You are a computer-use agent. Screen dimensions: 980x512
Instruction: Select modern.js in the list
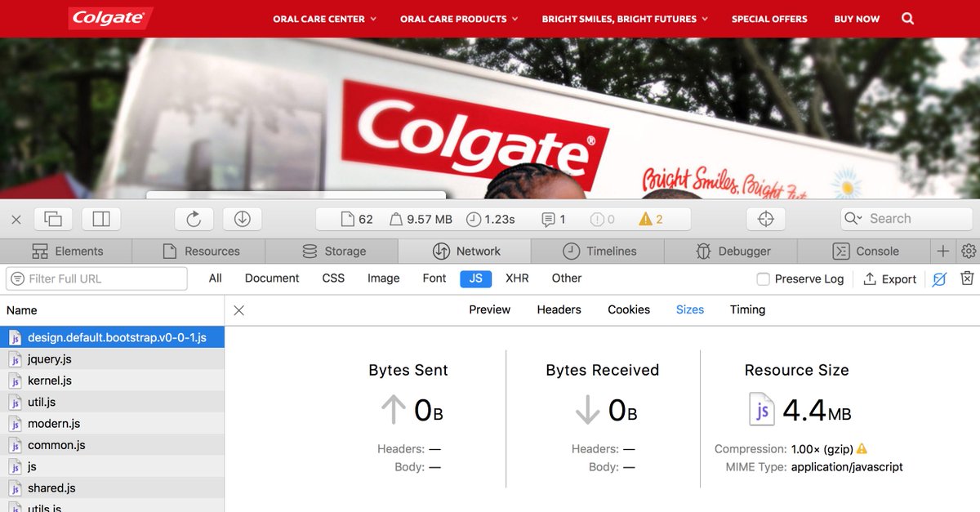click(112, 424)
